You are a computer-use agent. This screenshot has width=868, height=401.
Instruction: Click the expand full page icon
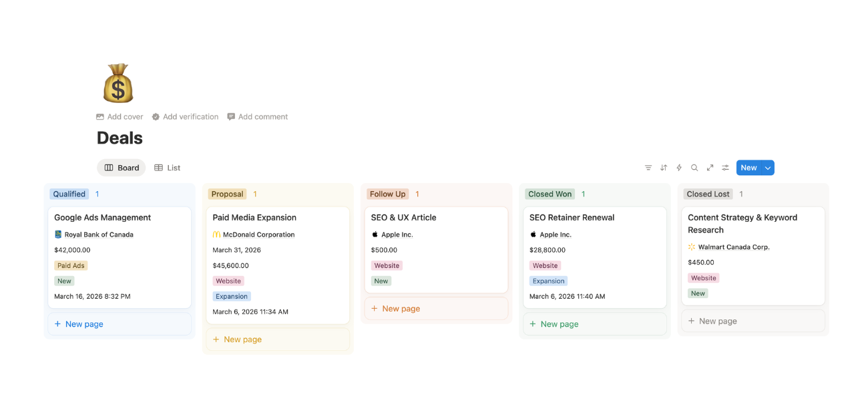(710, 168)
